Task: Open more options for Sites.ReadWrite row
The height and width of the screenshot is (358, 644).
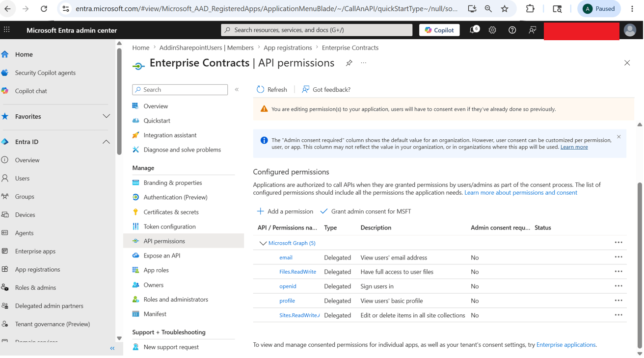Action: 618,315
